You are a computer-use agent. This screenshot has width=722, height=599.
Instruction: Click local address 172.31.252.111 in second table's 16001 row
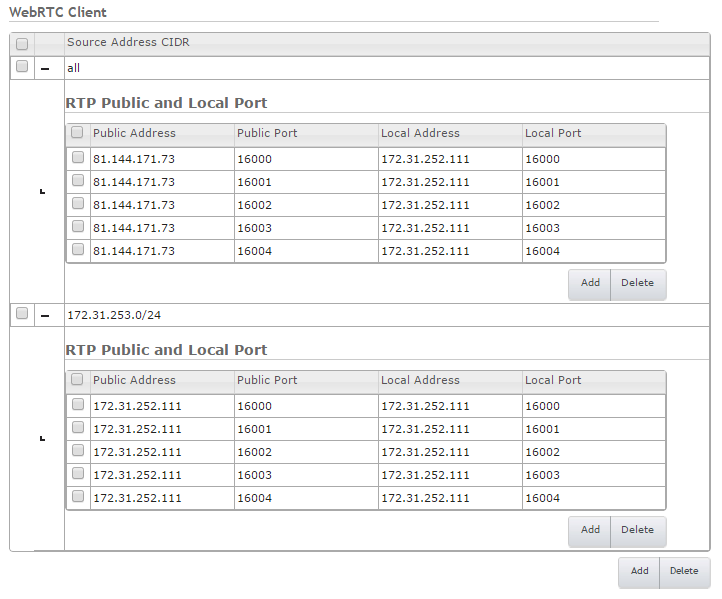click(425, 430)
